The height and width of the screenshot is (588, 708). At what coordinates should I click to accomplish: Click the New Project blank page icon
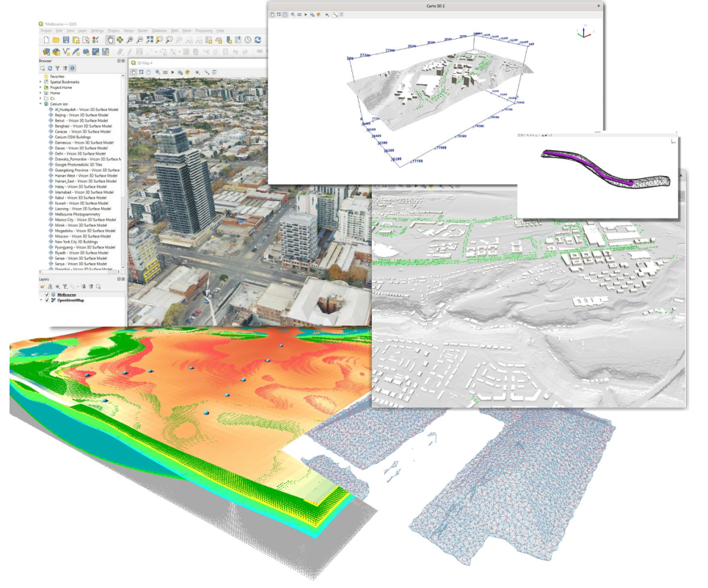click(45, 40)
